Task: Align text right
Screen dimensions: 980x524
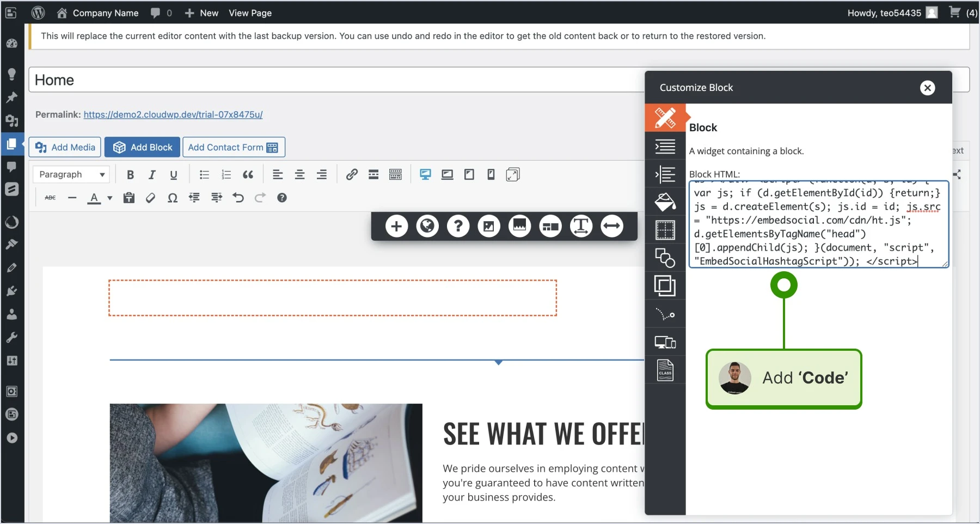Action: click(322, 174)
